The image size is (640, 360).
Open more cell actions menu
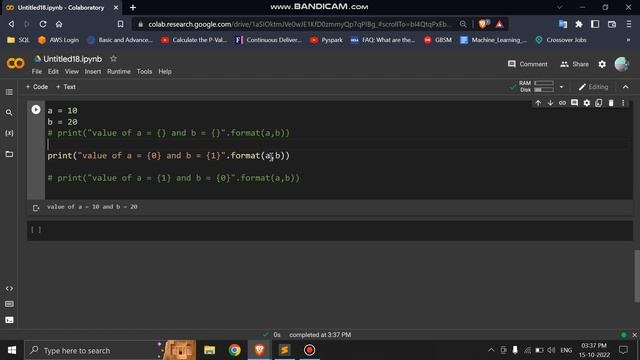tap(623, 103)
